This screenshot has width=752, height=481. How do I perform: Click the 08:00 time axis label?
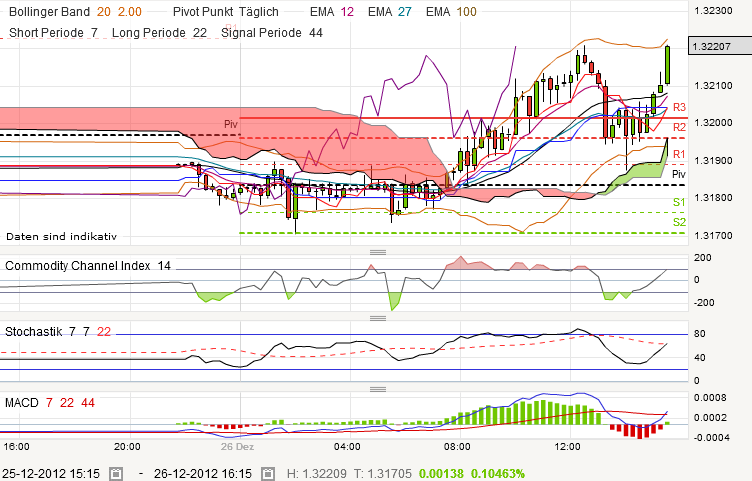coord(457,447)
